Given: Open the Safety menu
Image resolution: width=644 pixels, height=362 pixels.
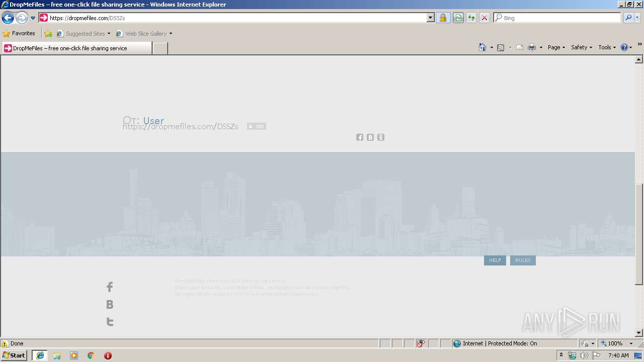Looking at the screenshot, I should pyautogui.click(x=582, y=47).
